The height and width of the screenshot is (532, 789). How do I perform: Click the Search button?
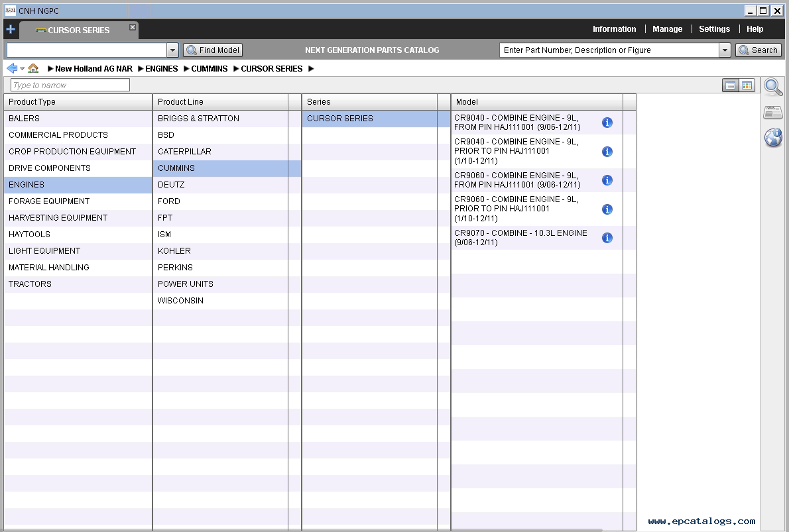tap(758, 50)
